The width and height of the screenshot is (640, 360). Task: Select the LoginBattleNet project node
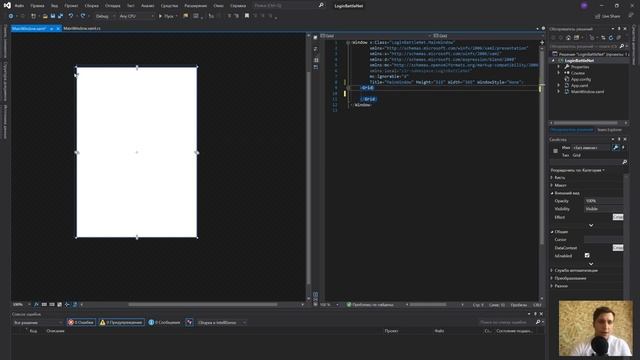(x=579, y=60)
